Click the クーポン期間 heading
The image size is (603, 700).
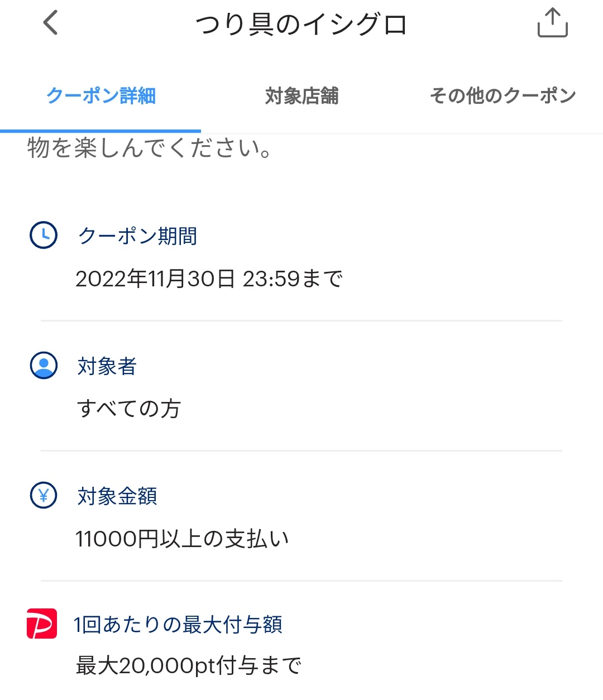137,236
